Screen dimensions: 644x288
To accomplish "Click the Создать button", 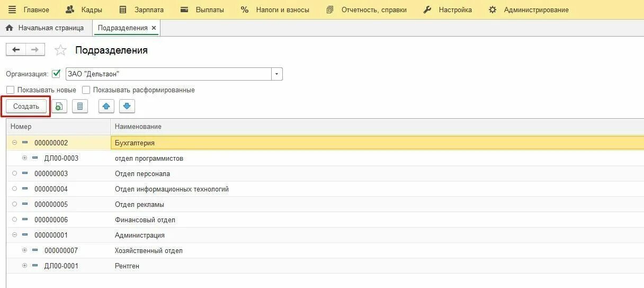I will [x=26, y=106].
